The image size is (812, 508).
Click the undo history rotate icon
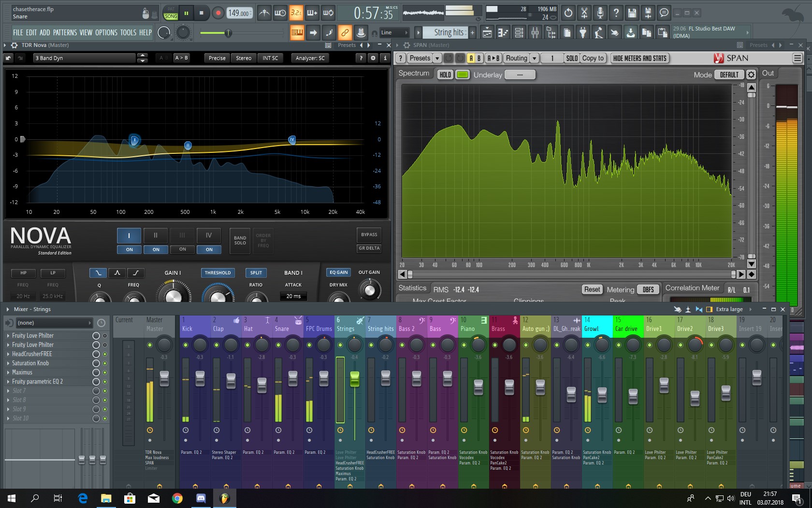pyautogui.click(x=568, y=13)
